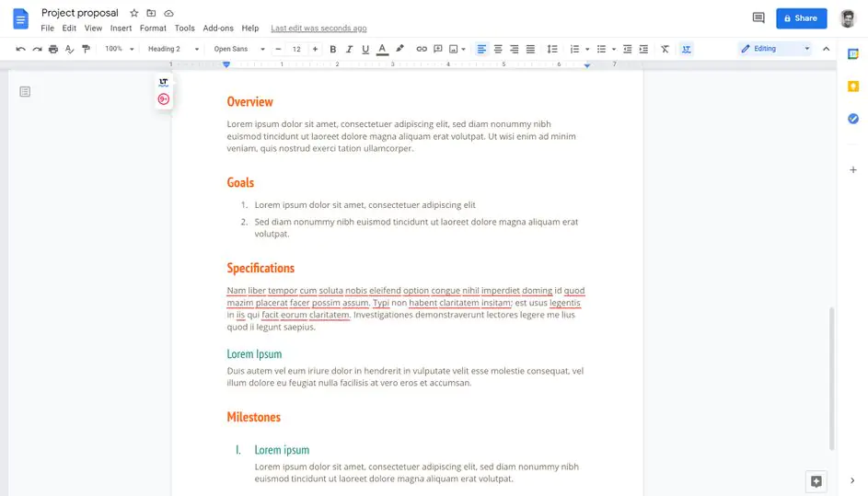The width and height of the screenshot is (868, 496).
Task: Open line spacing options
Action: pyautogui.click(x=552, y=50)
